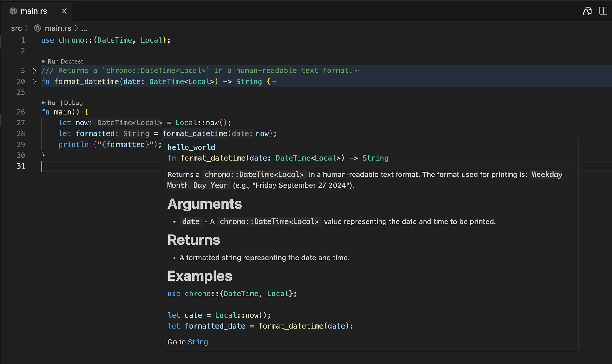This screenshot has height=364, width=612.
Task: Click the Debug code lens above main
Action: (x=73, y=103)
